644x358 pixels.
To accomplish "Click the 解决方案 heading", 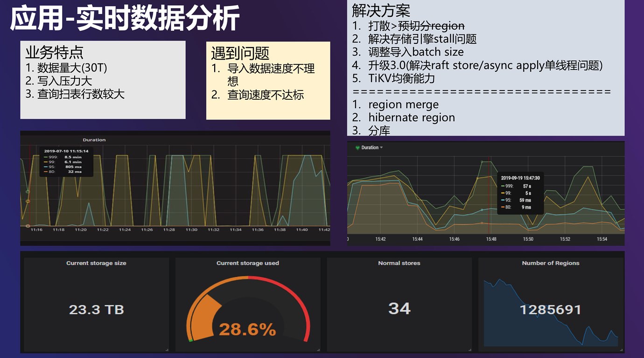I will click(381, 10).
